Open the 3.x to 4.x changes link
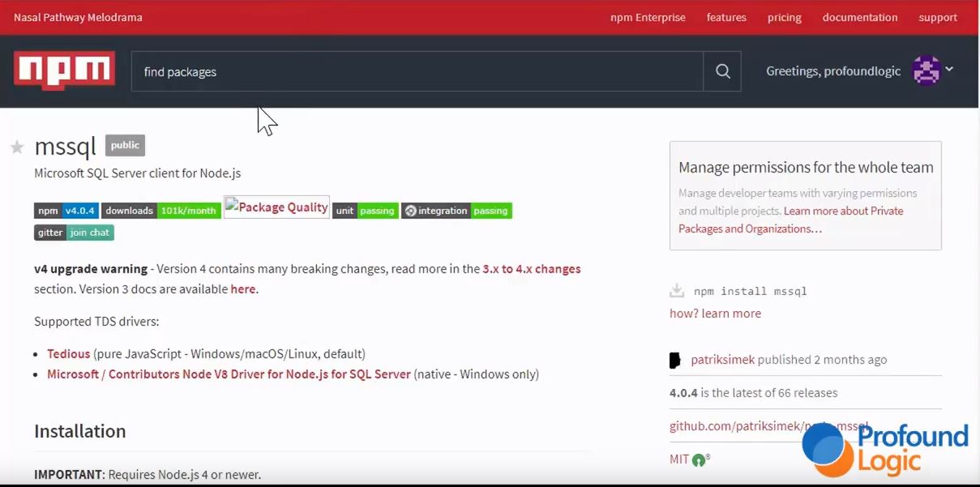 point(532,269)
